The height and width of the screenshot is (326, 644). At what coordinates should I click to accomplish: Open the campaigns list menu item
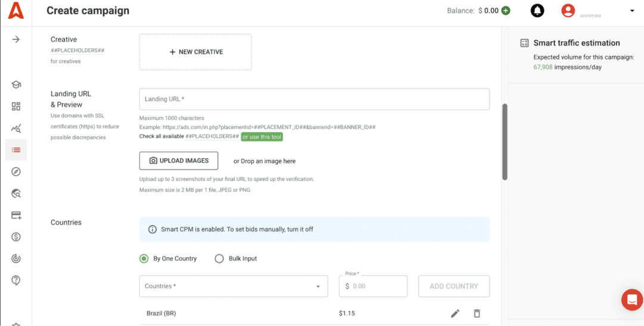(x=16, y=150)
